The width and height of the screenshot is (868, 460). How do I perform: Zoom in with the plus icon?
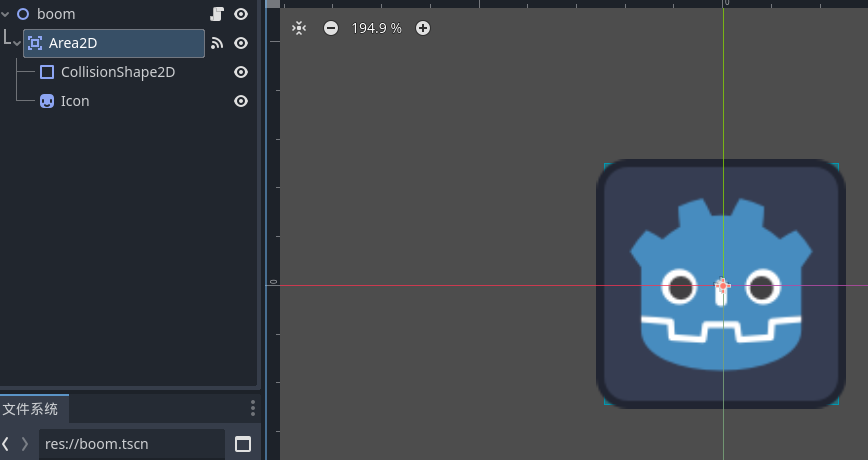pos(423,28)
